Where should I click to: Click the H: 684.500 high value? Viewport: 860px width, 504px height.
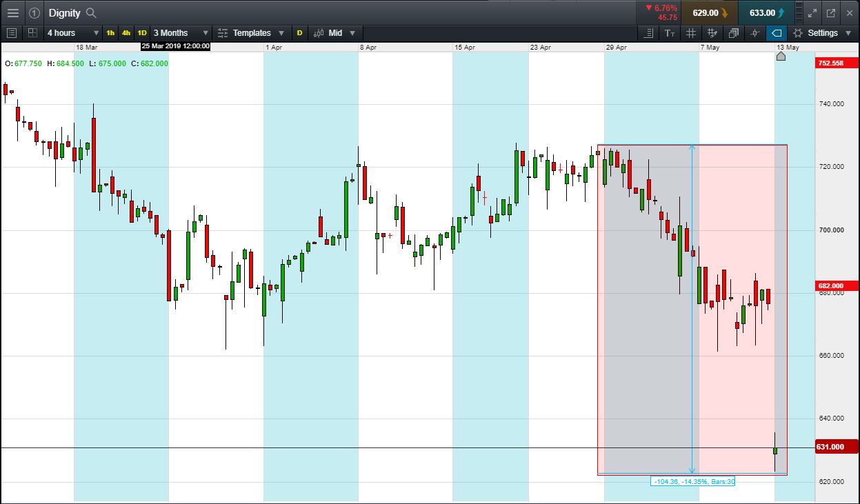(x=66, y=63)
